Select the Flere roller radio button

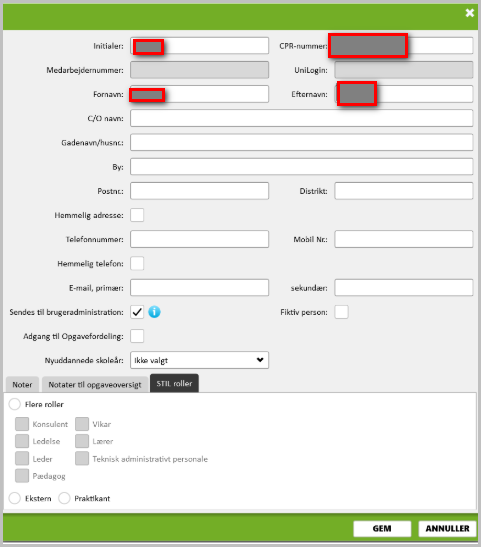pos(15,404)
